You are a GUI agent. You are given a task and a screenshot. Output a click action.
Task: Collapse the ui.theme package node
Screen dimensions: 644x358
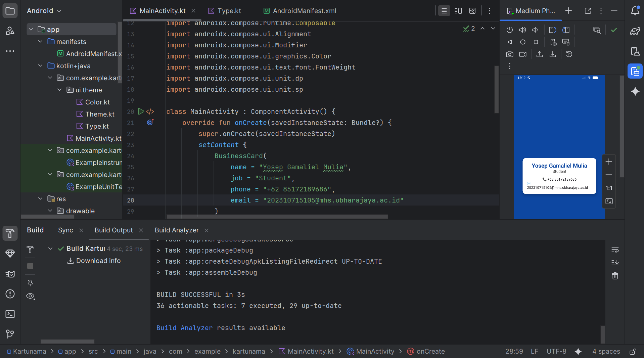pyautogui.click(x=59, y=90)
